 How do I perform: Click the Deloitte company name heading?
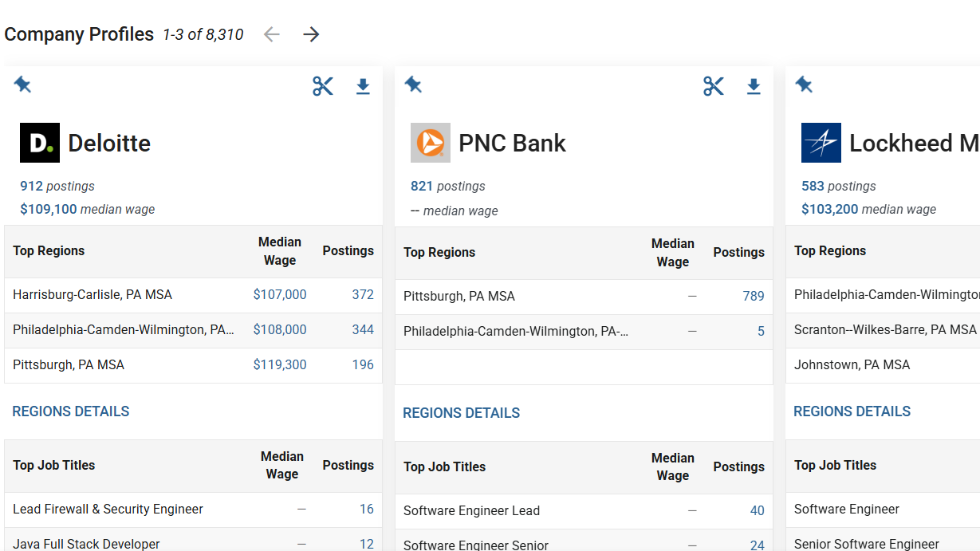[109, 143]
